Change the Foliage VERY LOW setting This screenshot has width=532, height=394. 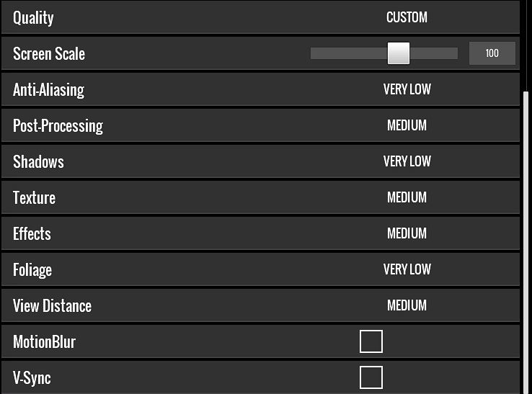(407, 269)
